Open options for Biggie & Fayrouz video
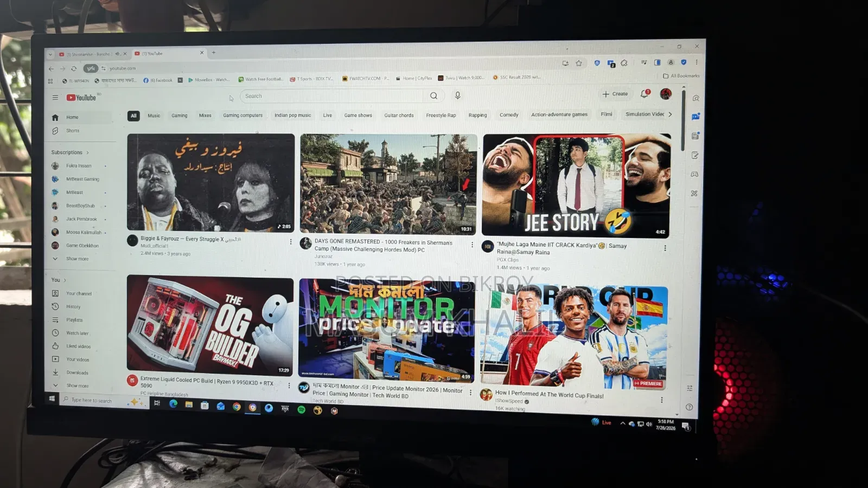 pos(291,242)
